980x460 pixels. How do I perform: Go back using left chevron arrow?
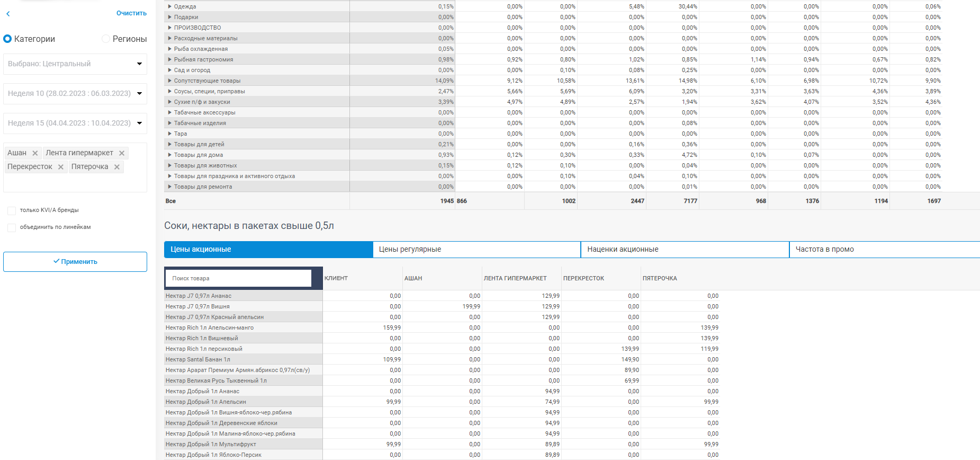click(8, 14)
